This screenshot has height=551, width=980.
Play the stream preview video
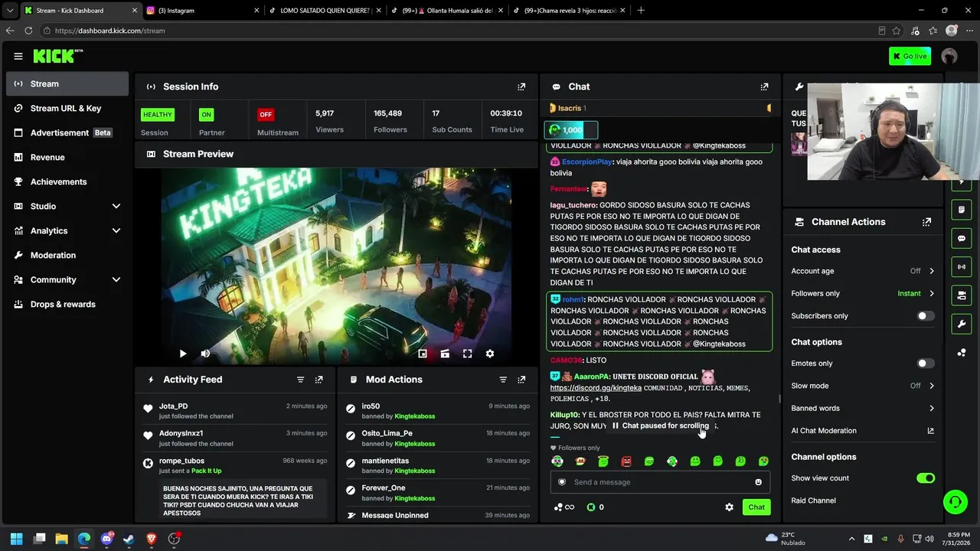[x=182, y=354]
